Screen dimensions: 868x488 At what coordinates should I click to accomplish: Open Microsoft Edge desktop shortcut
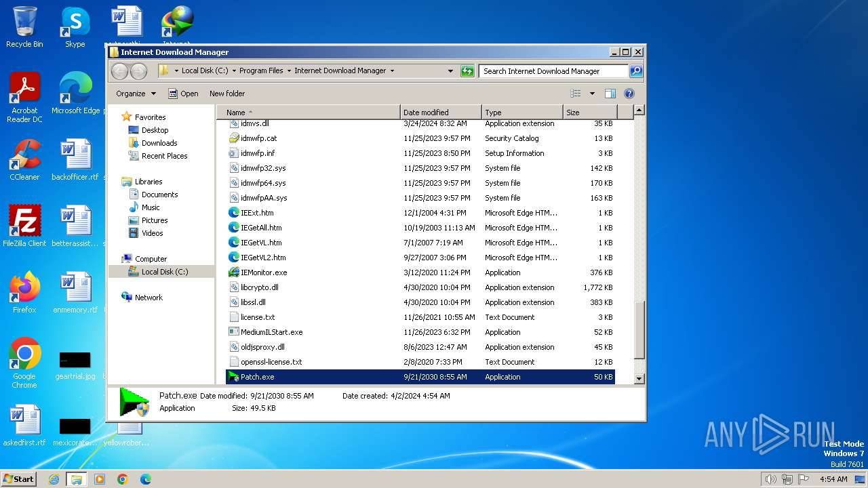point(75,94)
